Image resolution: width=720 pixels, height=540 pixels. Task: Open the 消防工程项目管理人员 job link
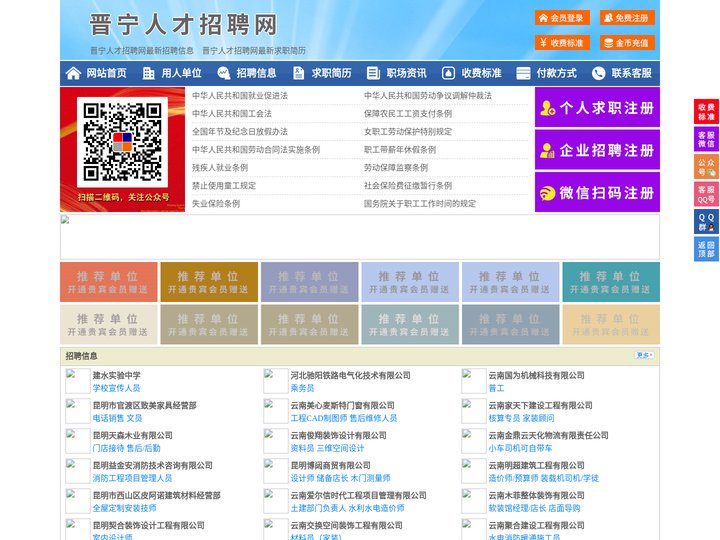132,478
